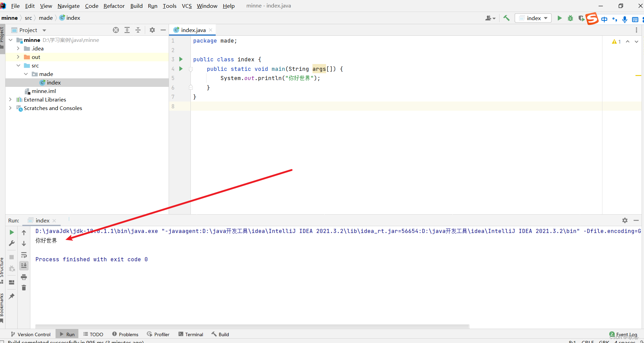
Task: Open the user account icon in the toolbar
Action: (490, 18)
